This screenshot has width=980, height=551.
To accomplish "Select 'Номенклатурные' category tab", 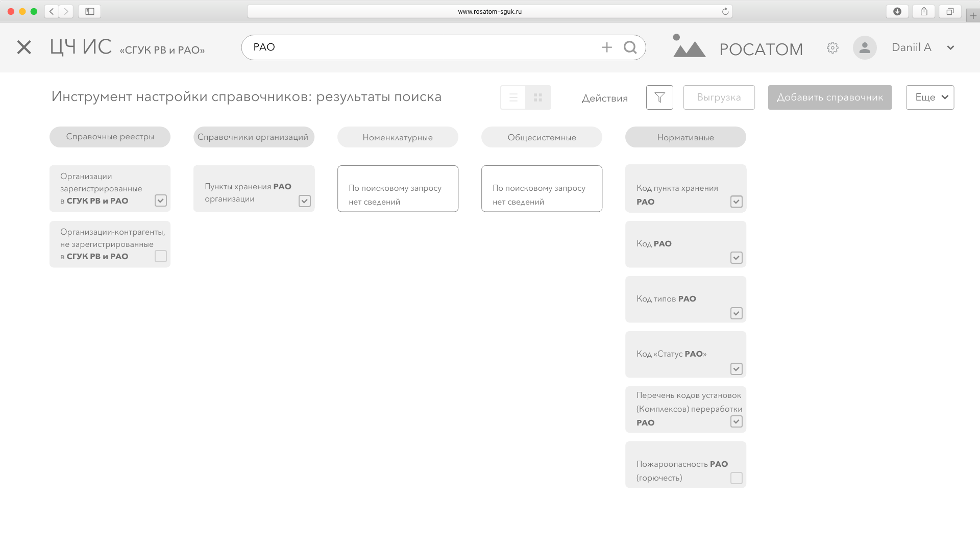I will 398,137.
